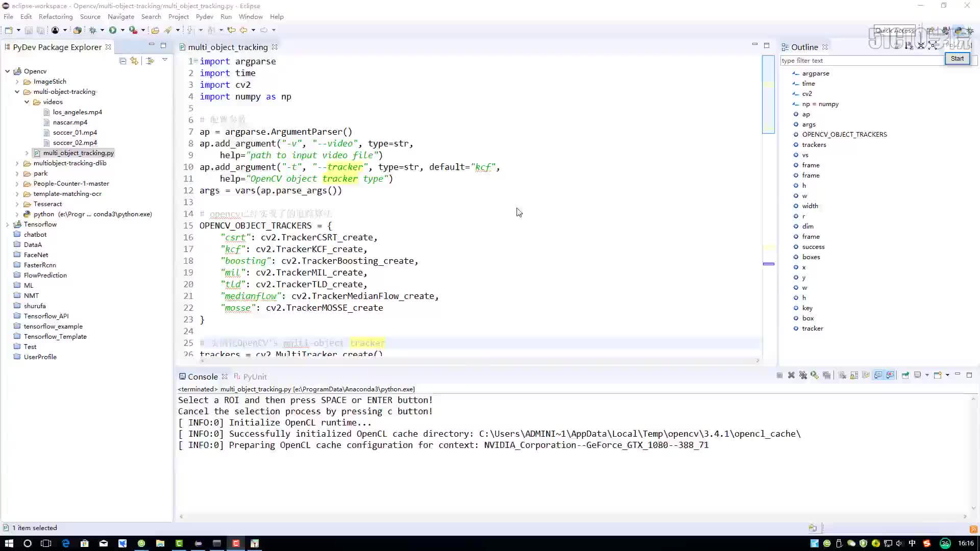Toggle Show Console on Standard Error
This screenshot has width=980, height=551.
coord(890,375)
